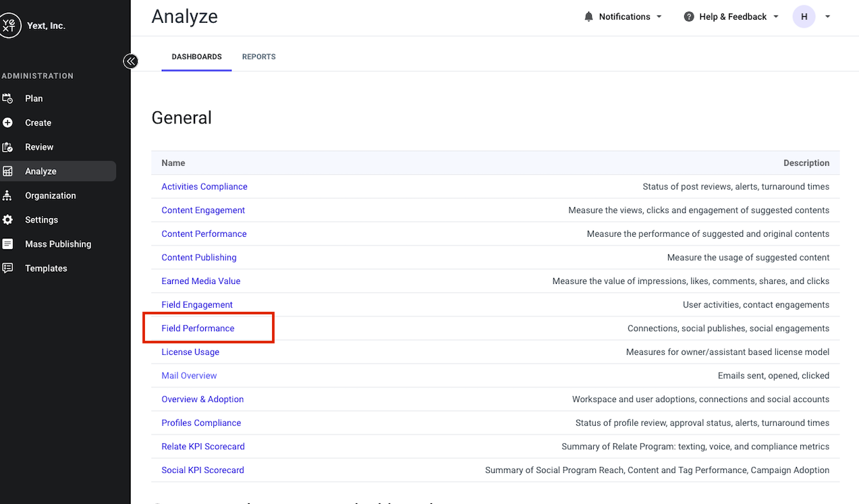Click the Analyze chart icon
Image resolution: width=859 pixels, height=504 pixels.
pyautogui.click(x=7, y=171)
